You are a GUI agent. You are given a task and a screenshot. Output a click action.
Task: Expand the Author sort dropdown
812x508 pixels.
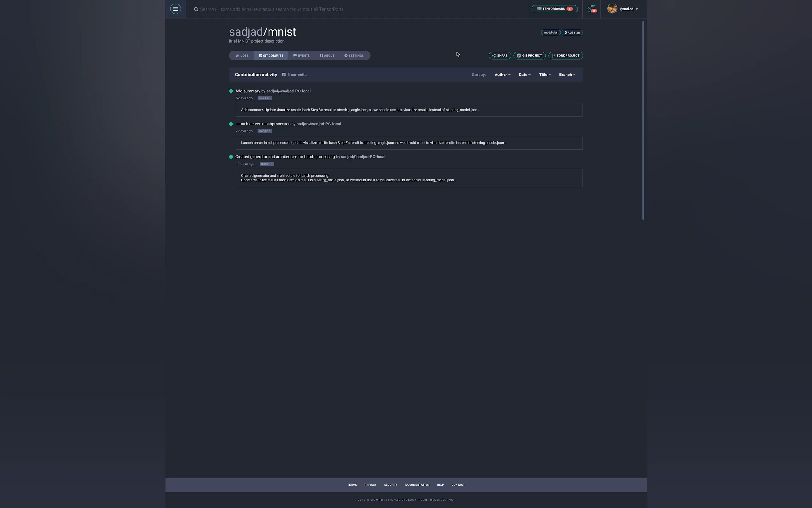click(x=502, y=75)
